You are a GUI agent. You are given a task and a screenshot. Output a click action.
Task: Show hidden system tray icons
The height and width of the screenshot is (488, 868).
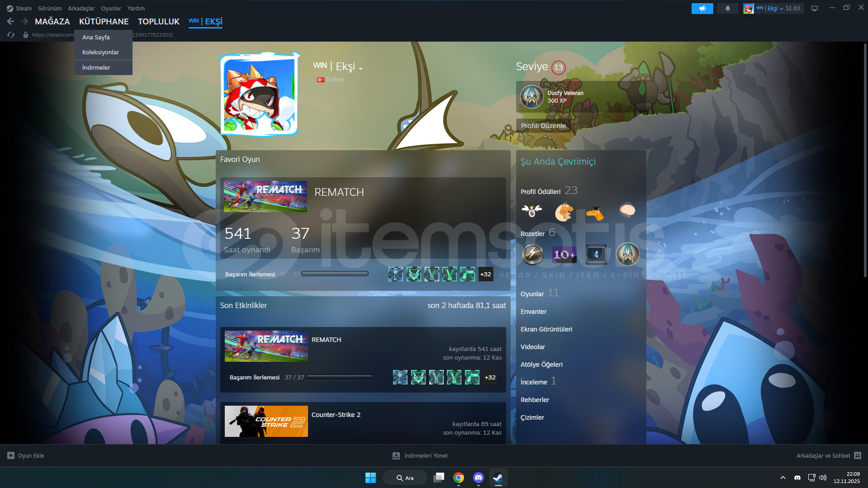(783, 478)
